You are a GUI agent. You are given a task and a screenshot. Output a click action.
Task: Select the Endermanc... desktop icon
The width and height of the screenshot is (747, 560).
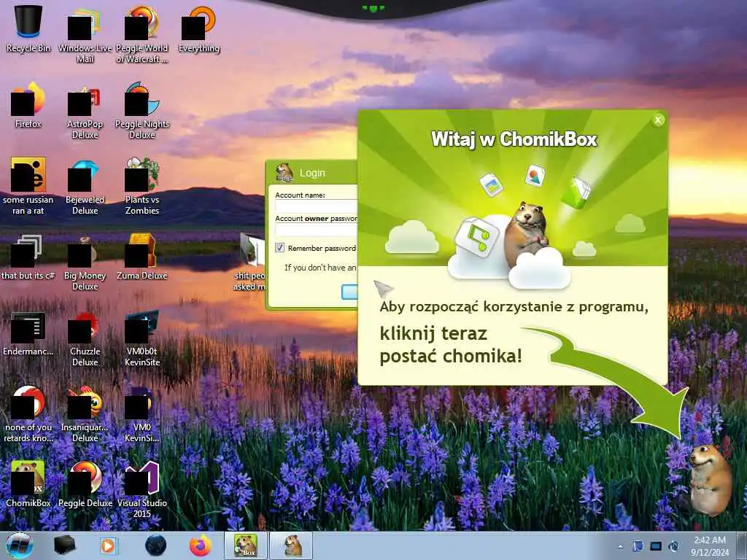pyautogui.click(x=28, y=333)
